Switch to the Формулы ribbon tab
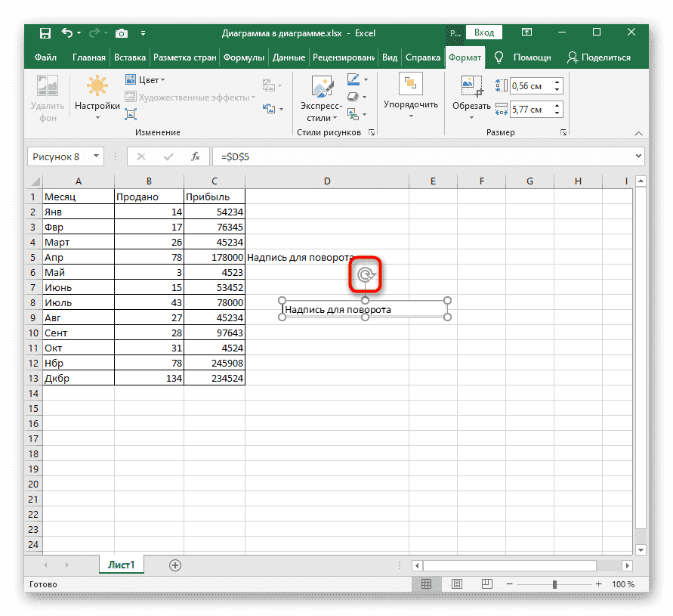The image size is (673, 616). (244, 57)
